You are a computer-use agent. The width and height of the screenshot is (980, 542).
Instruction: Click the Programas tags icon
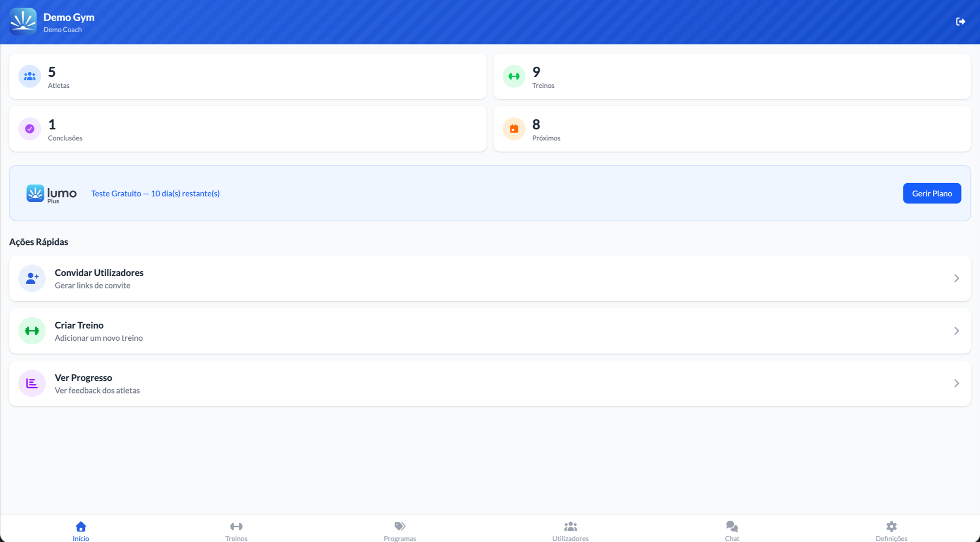click(399, 526)
